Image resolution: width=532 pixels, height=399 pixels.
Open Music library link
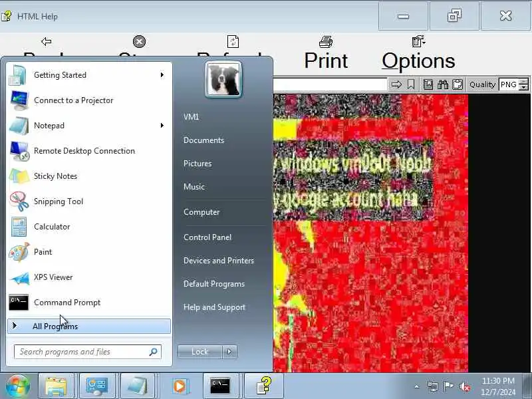click(194, 187)
